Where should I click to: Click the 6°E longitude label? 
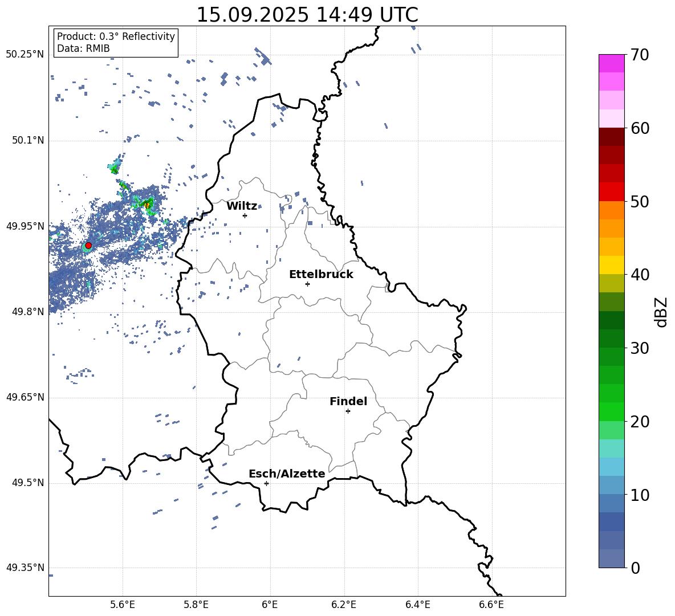(x=270, y=605)
